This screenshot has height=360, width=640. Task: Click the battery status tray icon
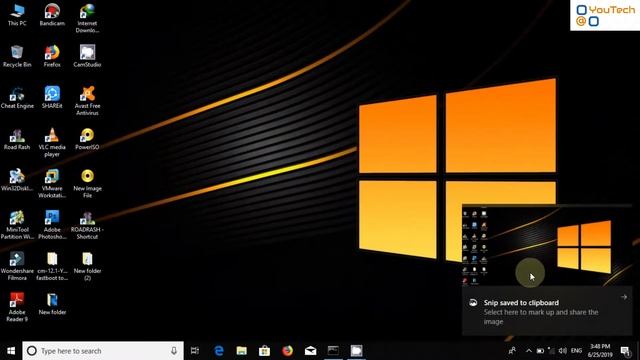[540, 351]
